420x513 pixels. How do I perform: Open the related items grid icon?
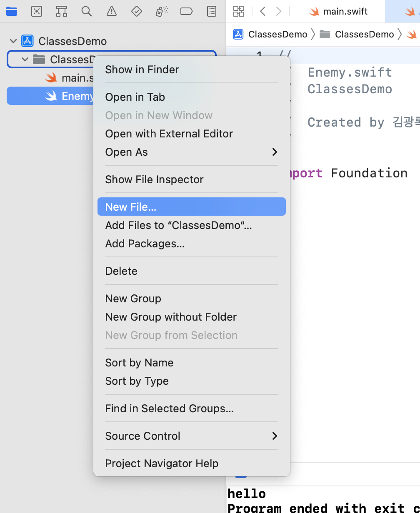[x=239, y=11]
